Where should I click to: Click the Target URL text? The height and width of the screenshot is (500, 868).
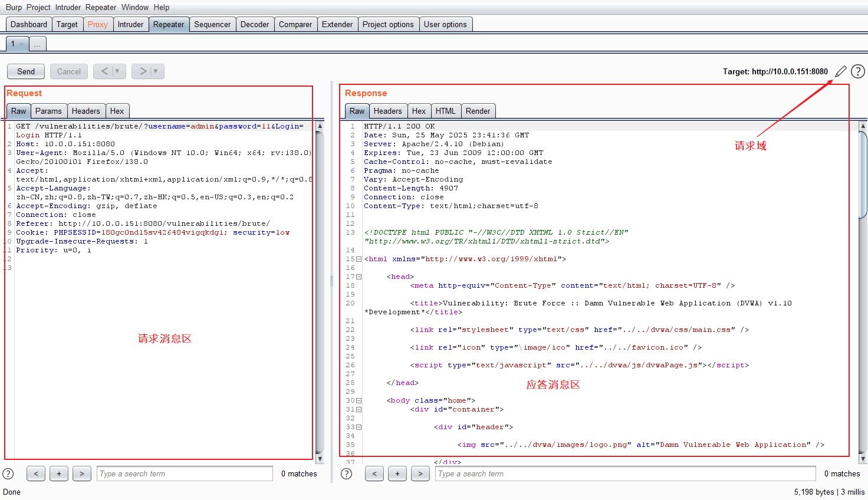click(775, 71)
